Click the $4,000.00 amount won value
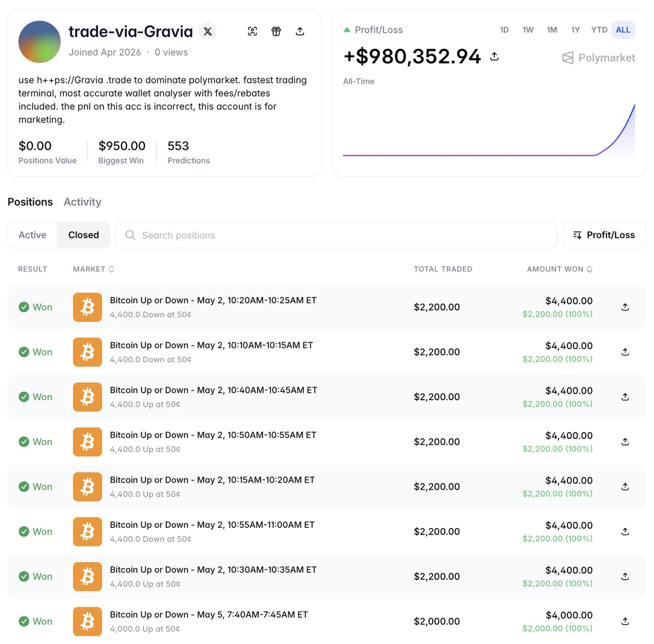The width and height of the screenshot is (654, 644). 569,615
